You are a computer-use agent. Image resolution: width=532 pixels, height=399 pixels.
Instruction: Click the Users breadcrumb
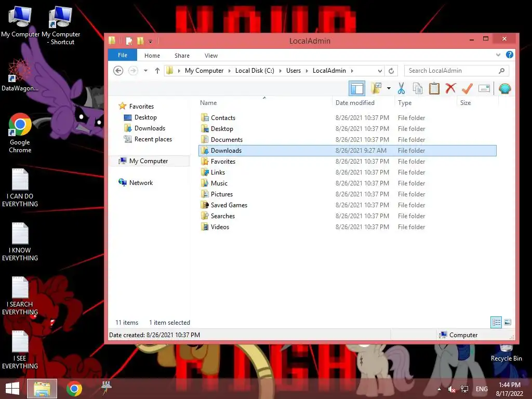[x=293, y=71]
